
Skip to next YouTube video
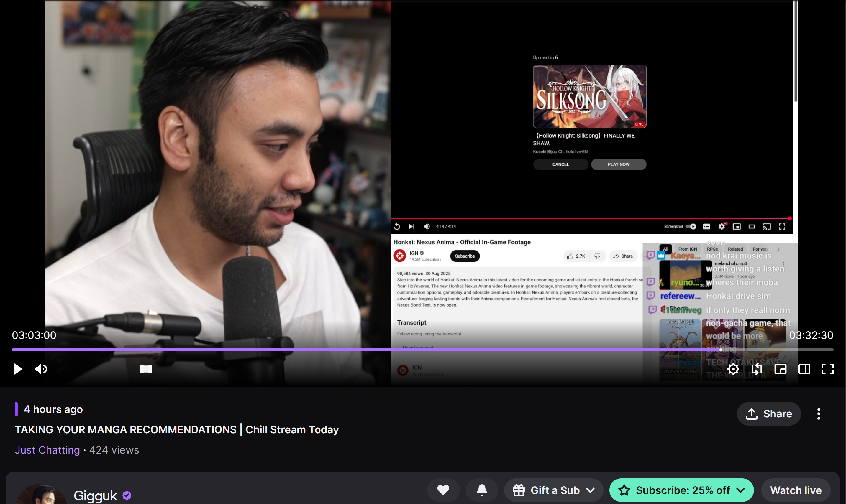point(411,226)
